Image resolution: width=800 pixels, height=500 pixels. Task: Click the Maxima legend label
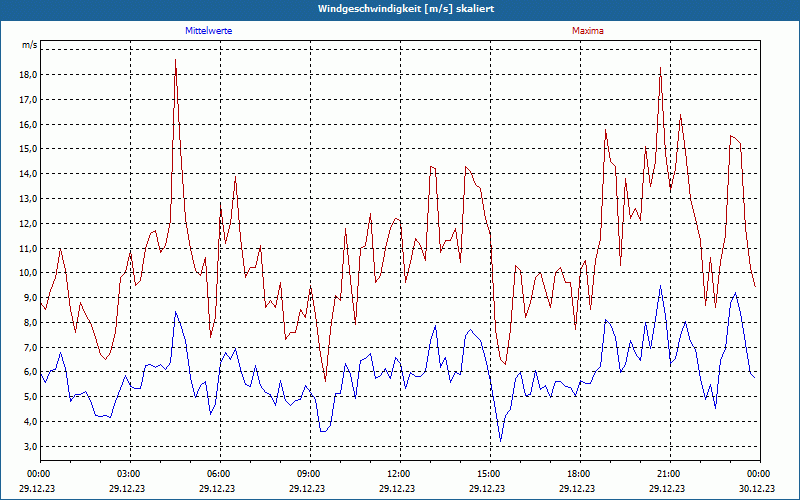587,31
